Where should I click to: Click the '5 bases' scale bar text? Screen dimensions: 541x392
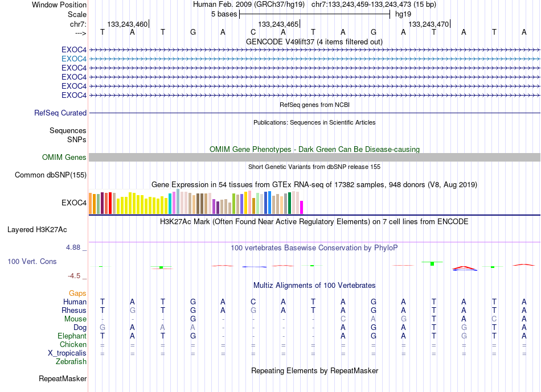coord(224,14)
